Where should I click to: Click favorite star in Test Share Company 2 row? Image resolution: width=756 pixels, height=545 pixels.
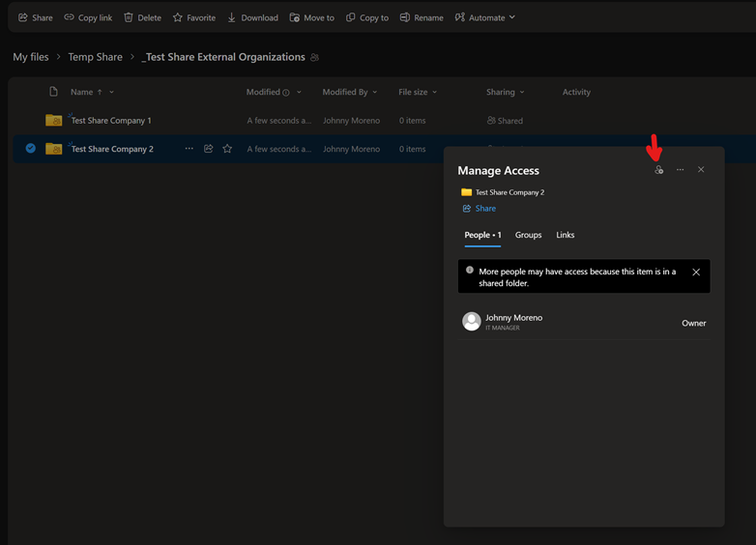[227, 149]
